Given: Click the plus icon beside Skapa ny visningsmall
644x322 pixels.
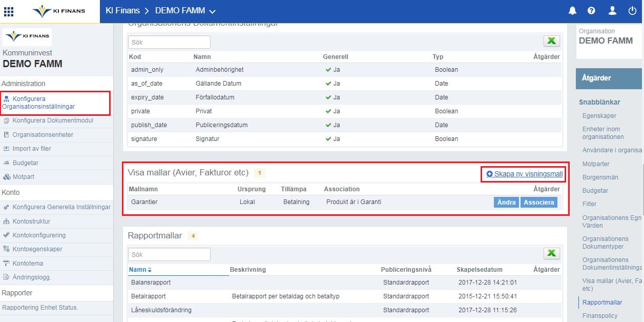Looking at the screenshot, I should pyautogui.click(x=489, y=174).
